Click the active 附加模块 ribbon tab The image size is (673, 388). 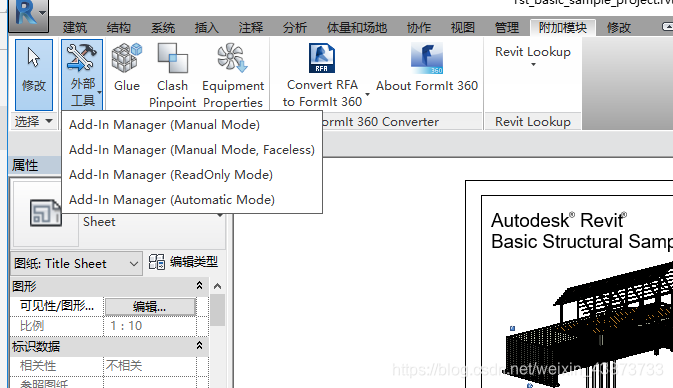(562, 28)
